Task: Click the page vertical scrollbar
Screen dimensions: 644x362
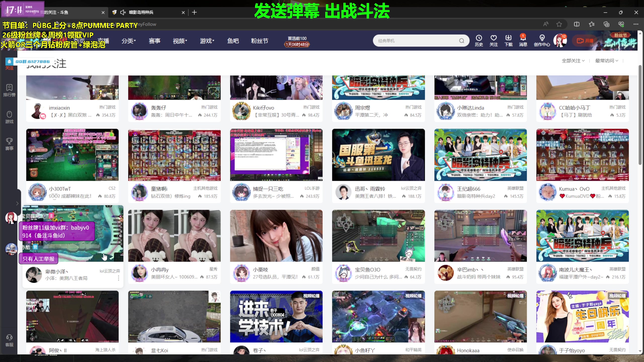Action: pos(640,115)
